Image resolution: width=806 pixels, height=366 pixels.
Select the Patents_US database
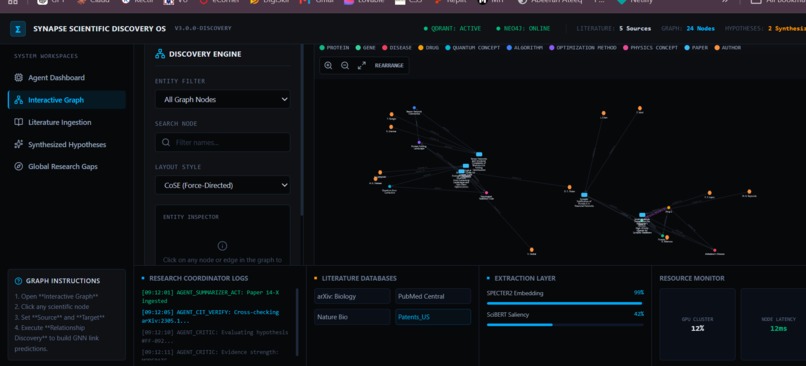(x=433, y=317)
